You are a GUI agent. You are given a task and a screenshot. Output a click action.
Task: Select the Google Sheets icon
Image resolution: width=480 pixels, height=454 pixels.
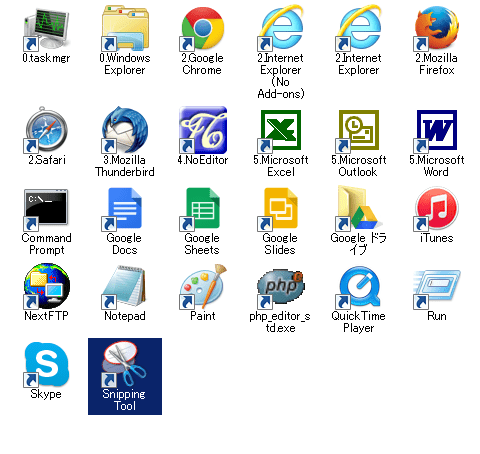pyautogui.click(x=202, y=209)
